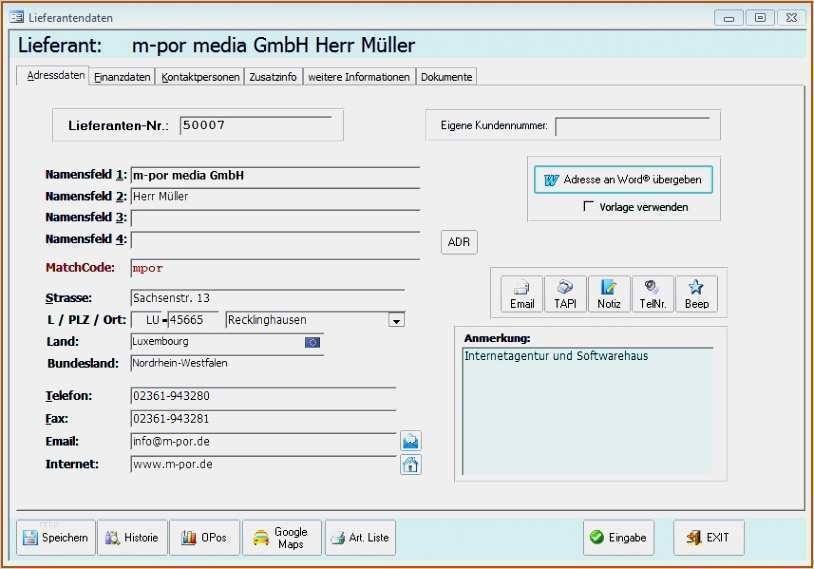Click Adresse an Word übergeben button
814x569 pixels.
[x=623, y=180]
